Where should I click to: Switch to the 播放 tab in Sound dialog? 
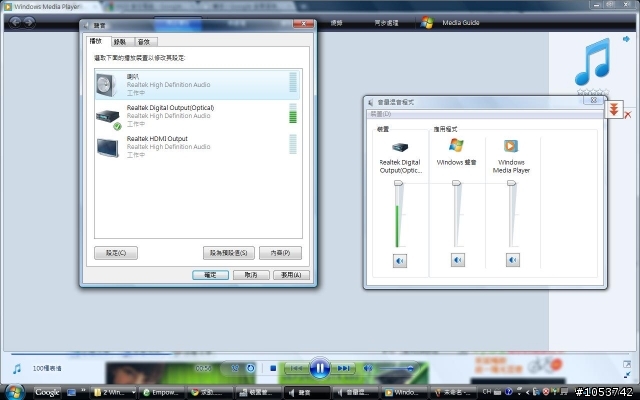96,41
